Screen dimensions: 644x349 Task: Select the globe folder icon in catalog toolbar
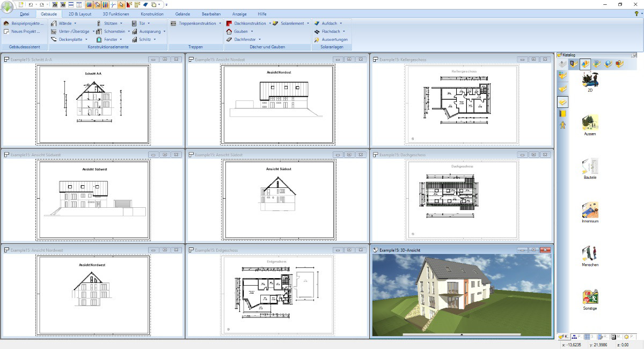[608, 64]
